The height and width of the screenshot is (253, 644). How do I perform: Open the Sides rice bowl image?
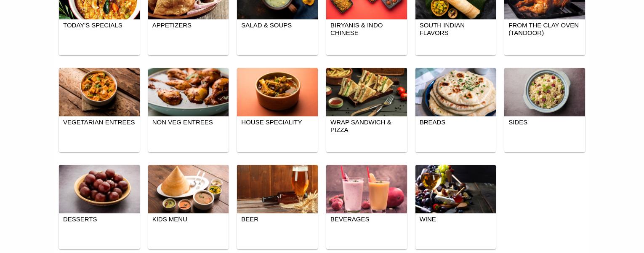pos(545,92)
